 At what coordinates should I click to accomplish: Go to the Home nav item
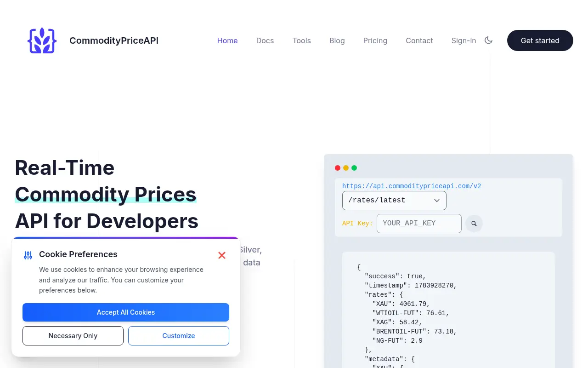(227, 40)
